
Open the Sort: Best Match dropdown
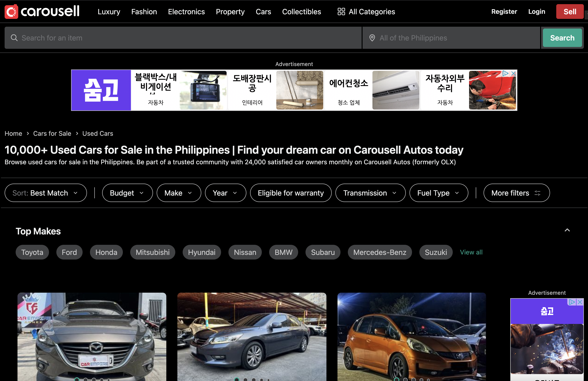(x=46, y=193)
